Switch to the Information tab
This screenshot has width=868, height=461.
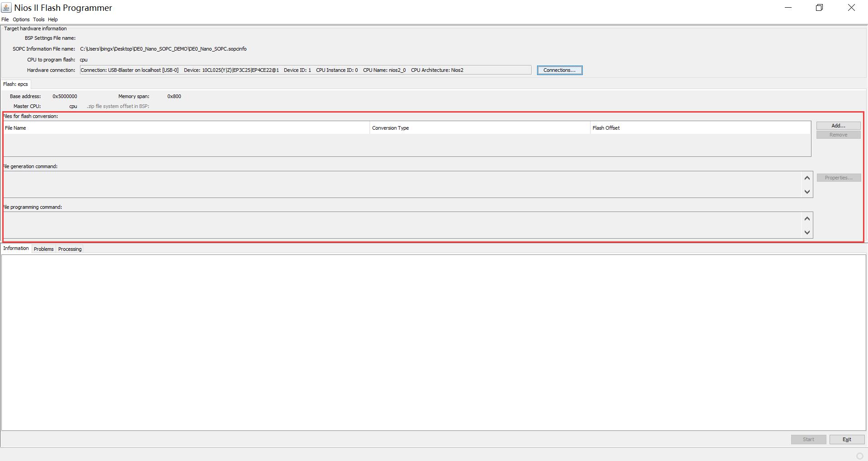16,248
